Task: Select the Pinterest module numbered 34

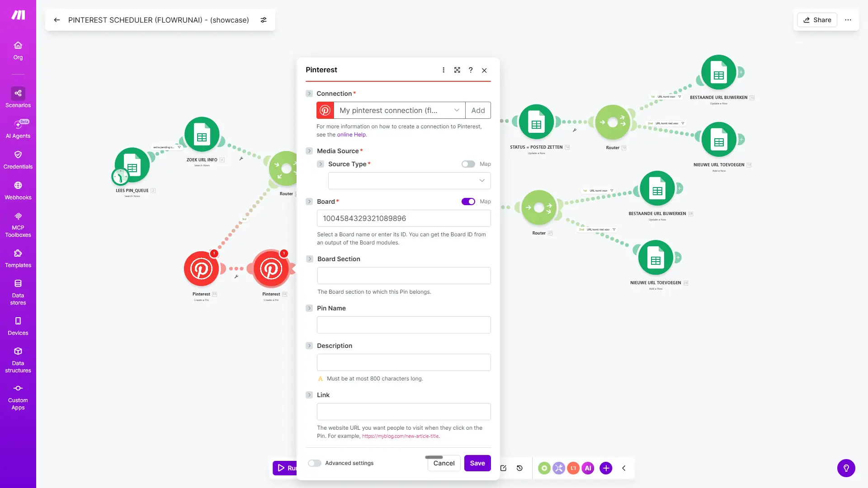Action: click(x=271, y=269)
